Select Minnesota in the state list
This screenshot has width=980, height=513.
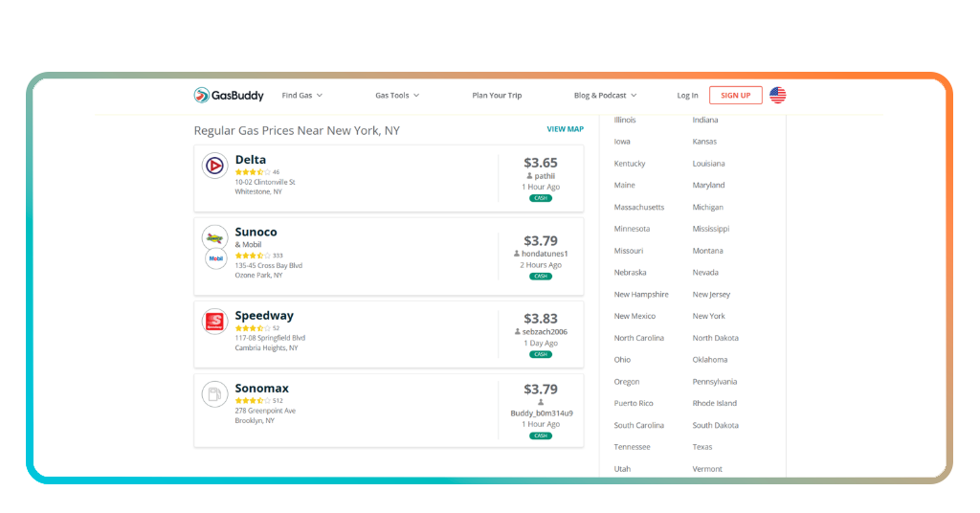(632, 229)
